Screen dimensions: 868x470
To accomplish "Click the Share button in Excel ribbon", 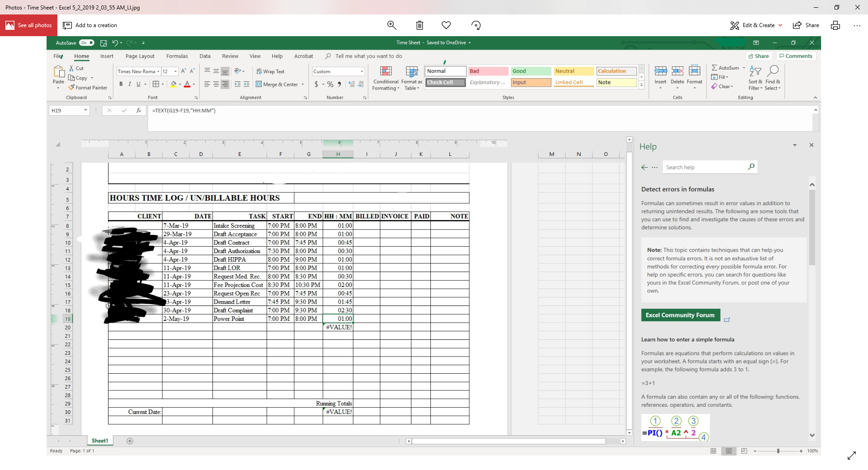I will click(x=759, y=56).
